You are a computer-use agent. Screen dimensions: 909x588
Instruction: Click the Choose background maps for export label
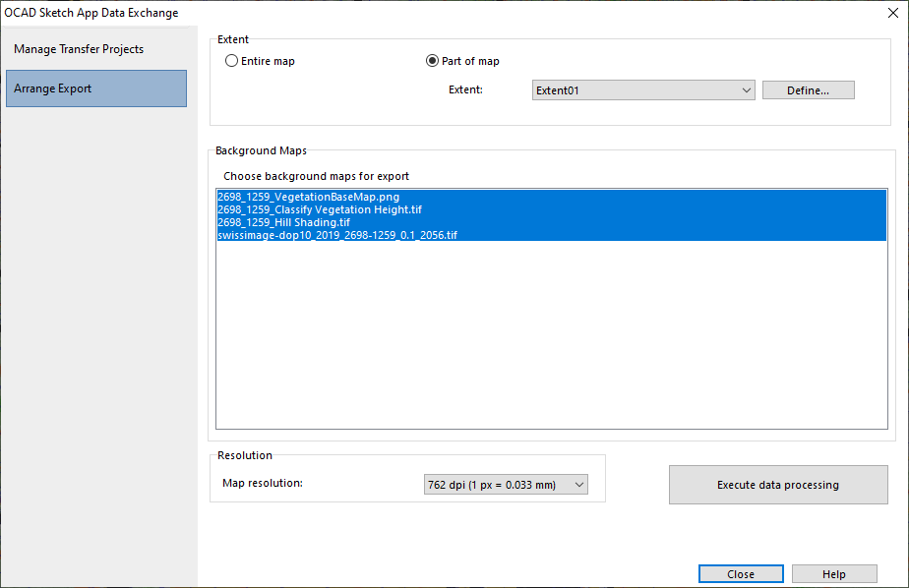point(317,176)
